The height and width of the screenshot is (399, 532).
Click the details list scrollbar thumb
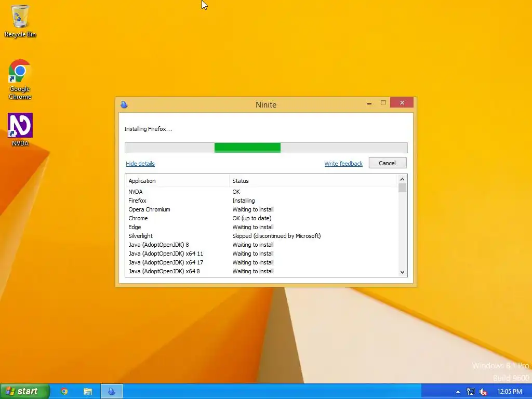pos(403,188)
